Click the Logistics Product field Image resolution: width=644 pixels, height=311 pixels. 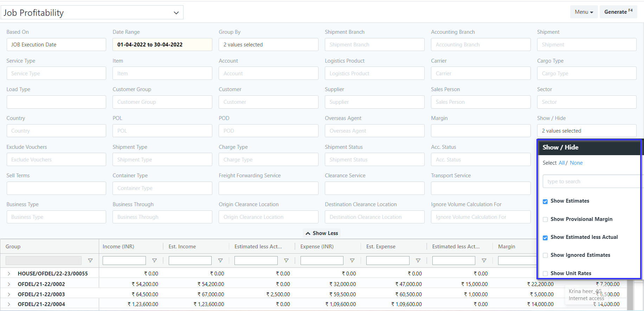[x=375, y=74]
